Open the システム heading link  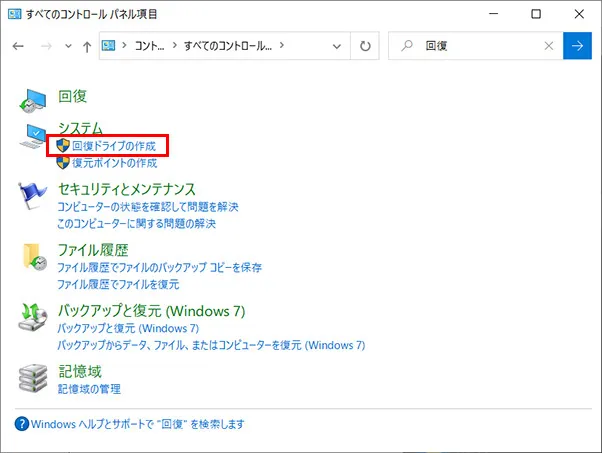(x=81, y=128)
